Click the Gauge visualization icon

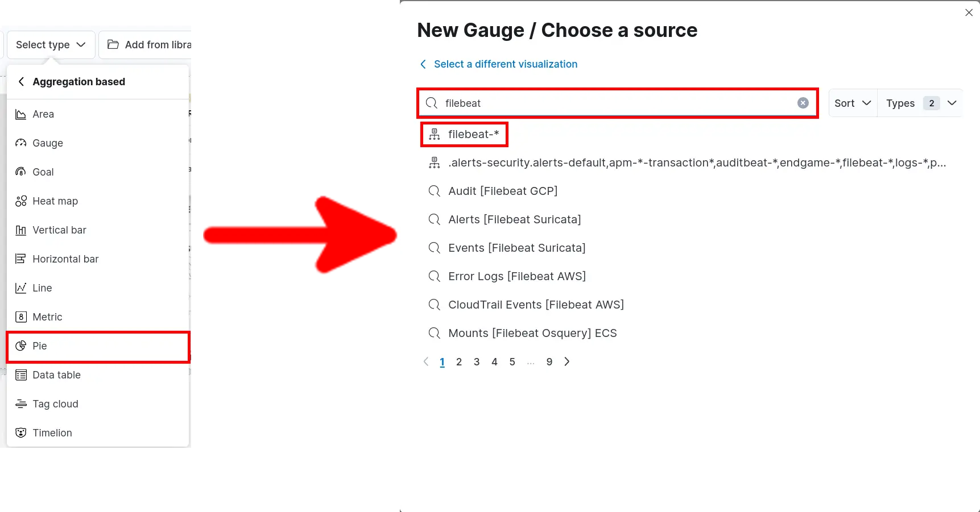(x=21, y=143)
